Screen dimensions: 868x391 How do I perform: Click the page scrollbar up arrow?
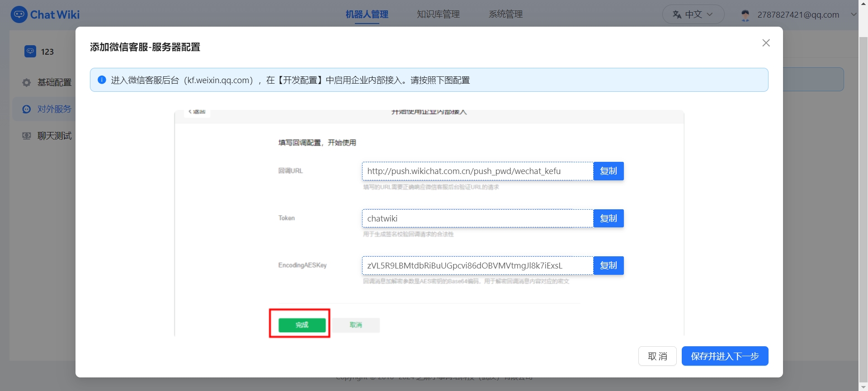pos(863,4)
